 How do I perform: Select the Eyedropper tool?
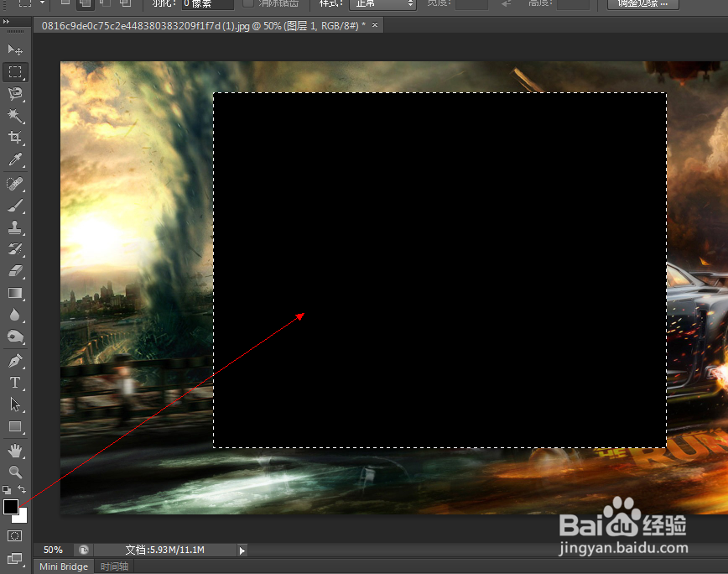pyautogui.click(x=15, y=159)
